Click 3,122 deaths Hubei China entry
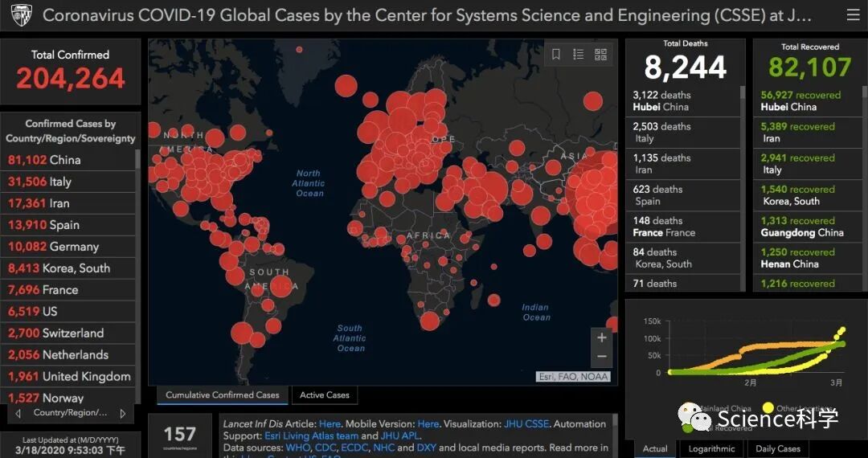This screenshot has width=868, height=458. [x=683, y=100]
